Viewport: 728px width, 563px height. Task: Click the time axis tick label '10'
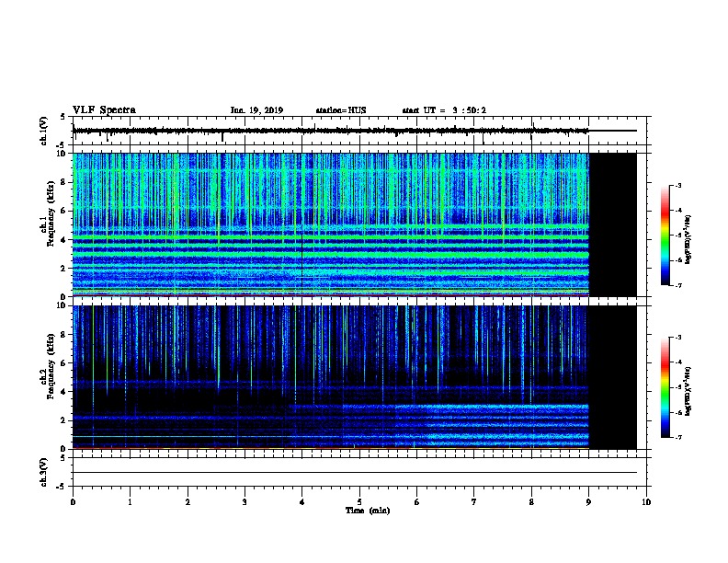point(646,501)
